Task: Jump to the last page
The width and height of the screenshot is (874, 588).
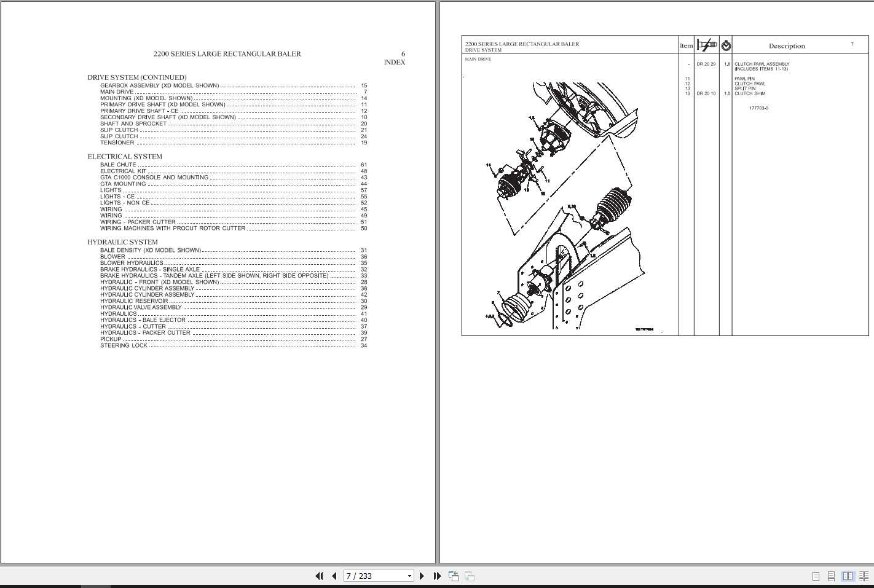Action: (x=437, y=576)
